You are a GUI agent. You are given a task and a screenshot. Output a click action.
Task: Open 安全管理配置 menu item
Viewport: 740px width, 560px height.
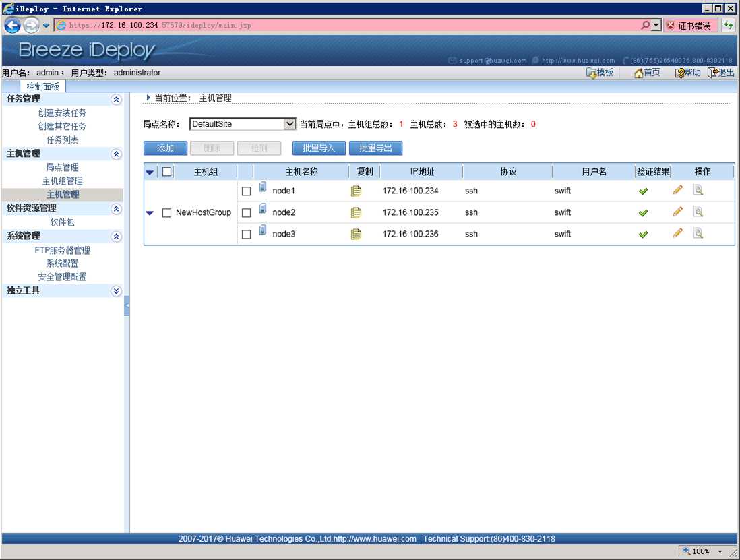coord(62,277)
